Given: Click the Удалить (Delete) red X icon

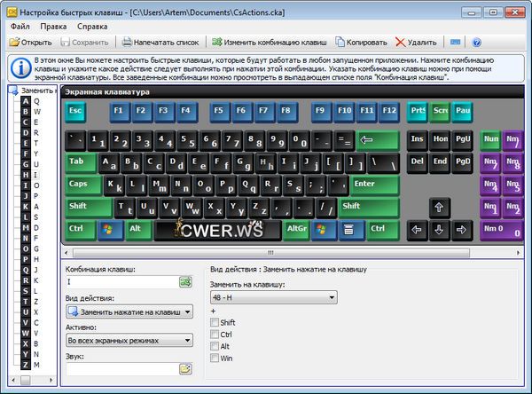Looking at the screenshot, I should click(x=401, y=42).
